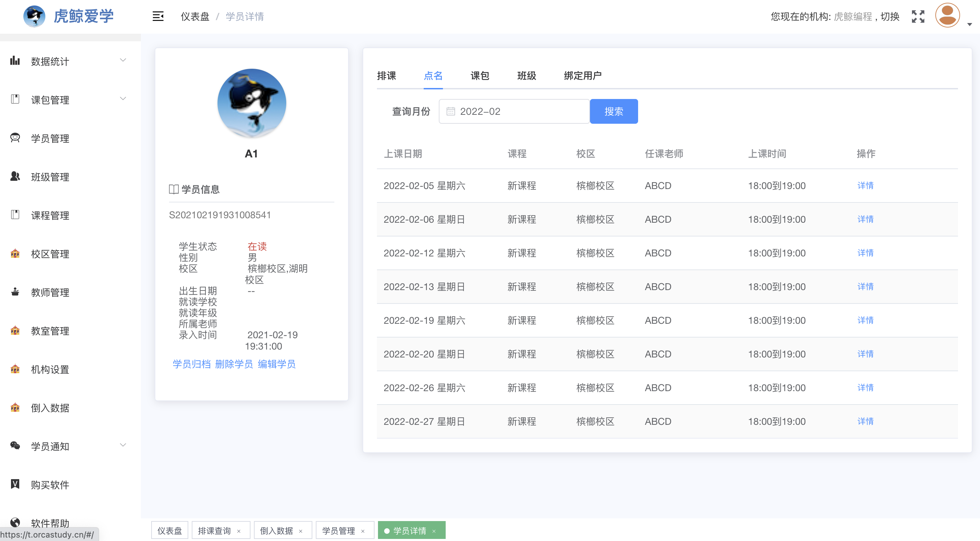This screenshot has width=980, height=541.
Task: Open 详情 for 2022-02-13 row
Action: [x=865, y=286]
